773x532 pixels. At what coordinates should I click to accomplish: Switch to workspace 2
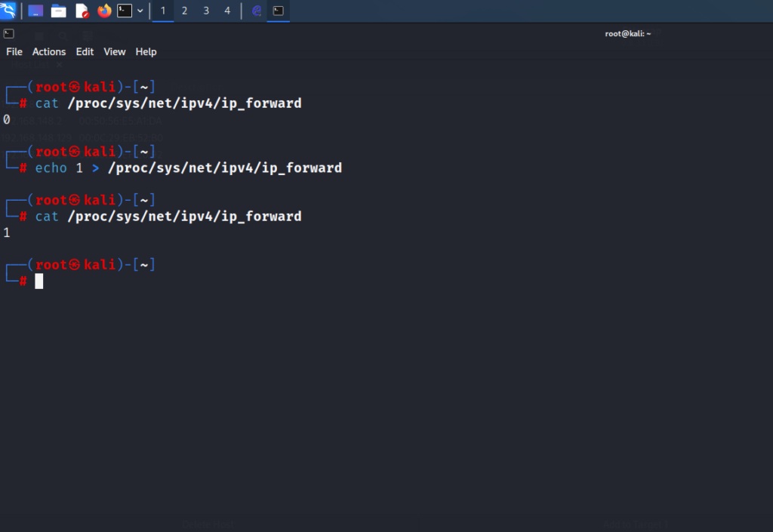(184, 11)
